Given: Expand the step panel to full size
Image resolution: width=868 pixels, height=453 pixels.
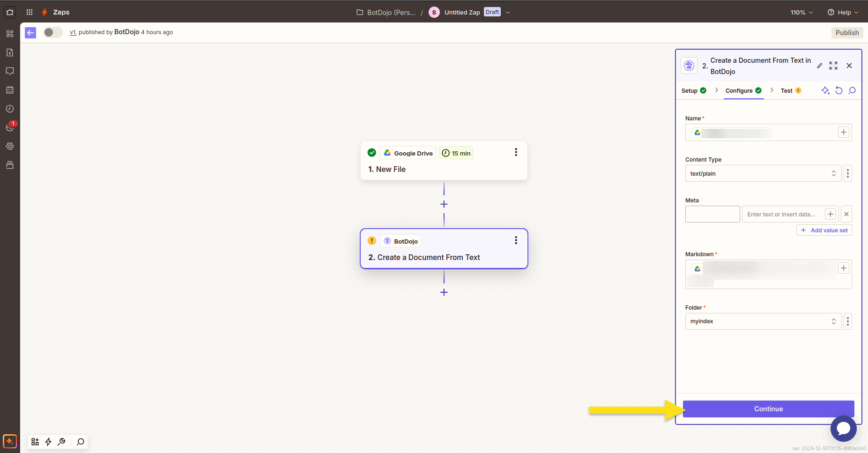Looking at the screenshot, I should 833,66.
